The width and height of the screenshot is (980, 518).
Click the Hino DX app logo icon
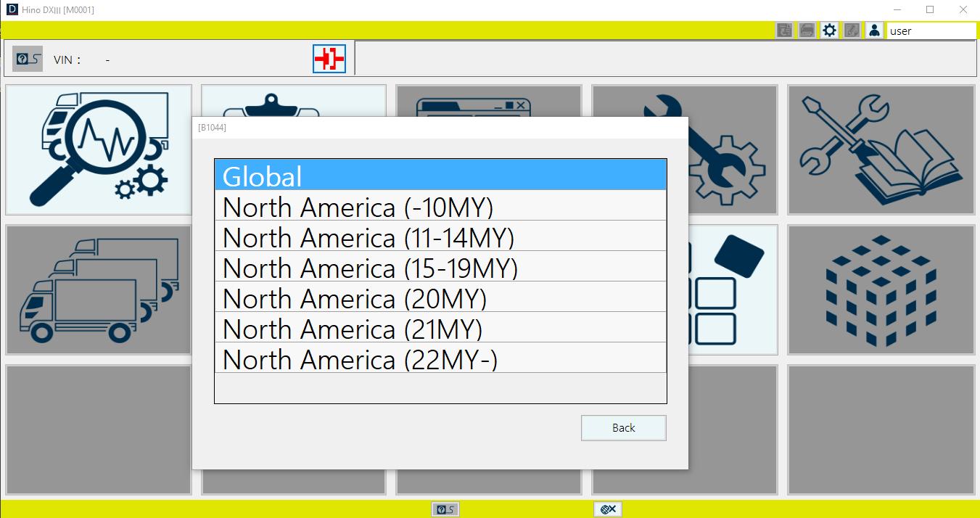pyautogui.click(x=12, y=9)
